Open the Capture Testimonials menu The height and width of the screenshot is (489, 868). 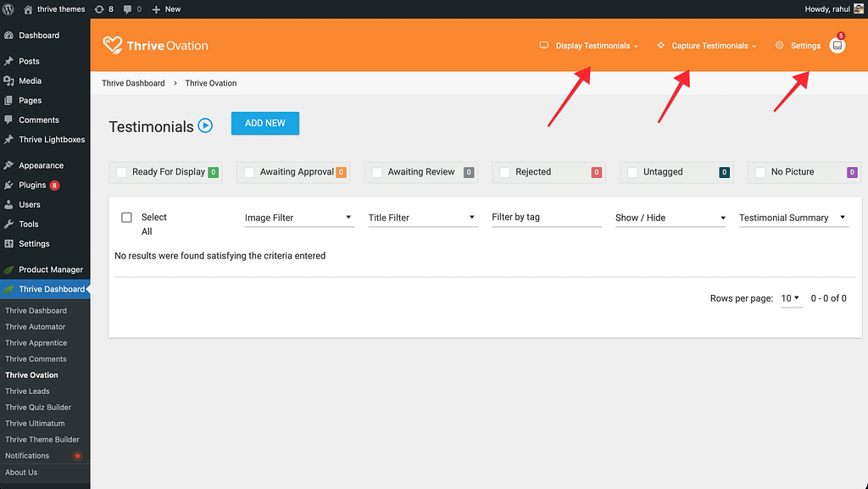coord(707,46)
